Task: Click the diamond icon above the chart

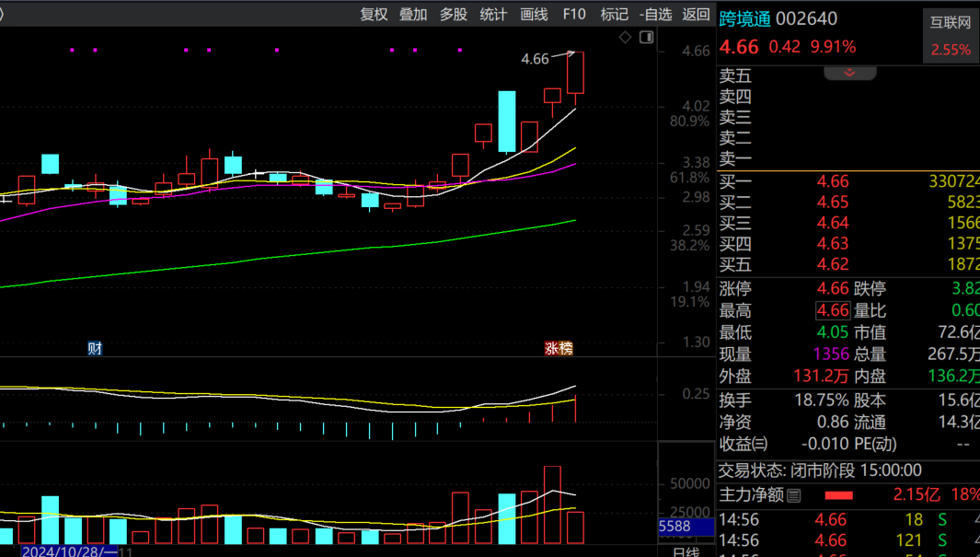Action: [x=625, y=38]
